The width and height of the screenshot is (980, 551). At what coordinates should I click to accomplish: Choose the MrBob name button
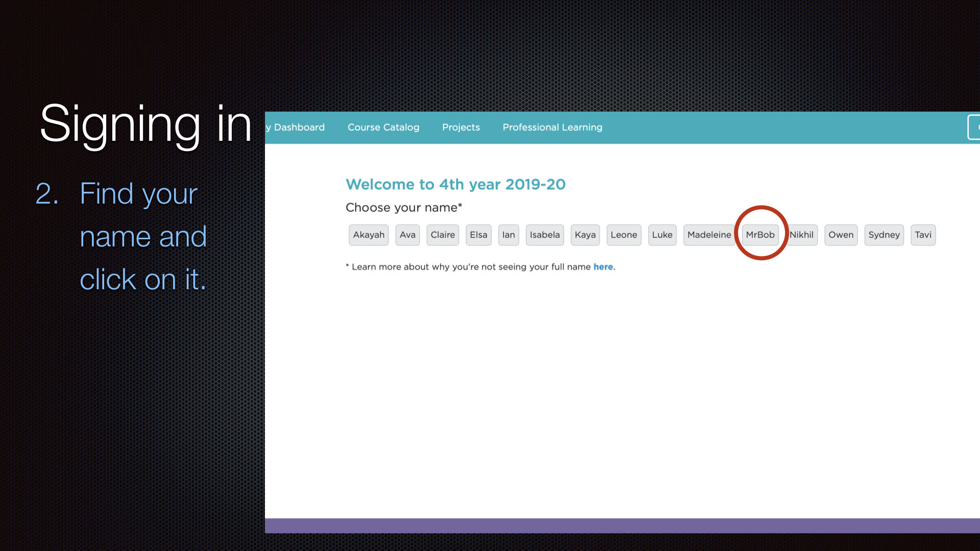[x=760, y=235]
